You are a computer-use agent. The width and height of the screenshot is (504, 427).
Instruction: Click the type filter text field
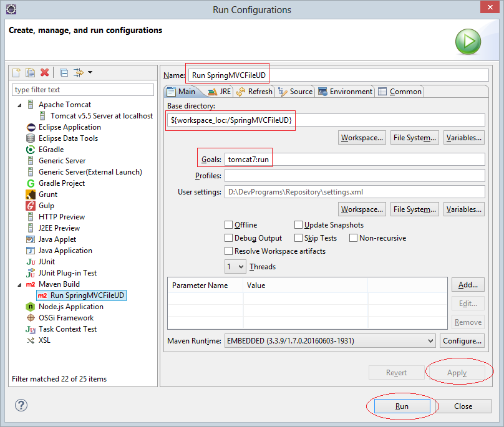[83, 90]
